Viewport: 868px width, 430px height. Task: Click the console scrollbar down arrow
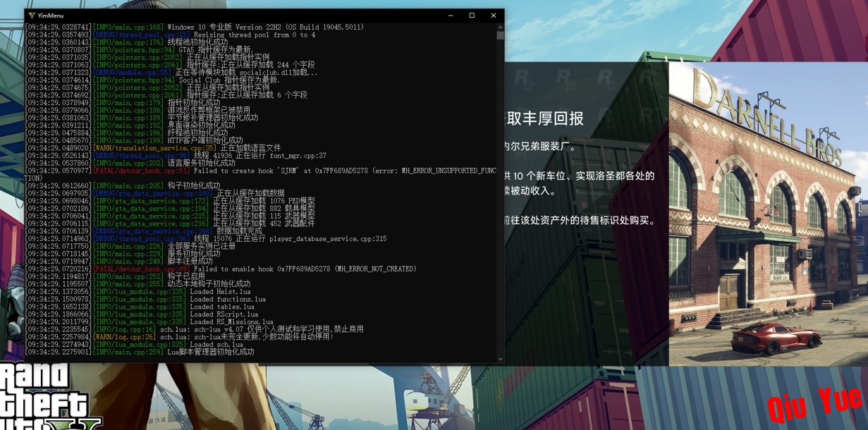[x=500, y=359]
